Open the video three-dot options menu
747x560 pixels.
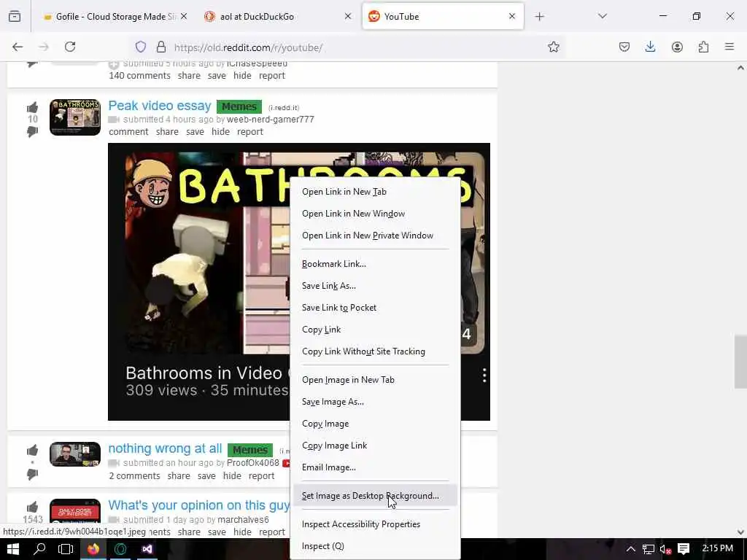pyautogui.click(x=484, y=376)
